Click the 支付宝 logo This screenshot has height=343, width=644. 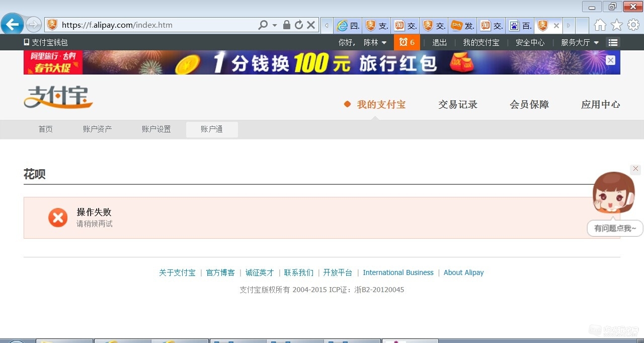58,97
